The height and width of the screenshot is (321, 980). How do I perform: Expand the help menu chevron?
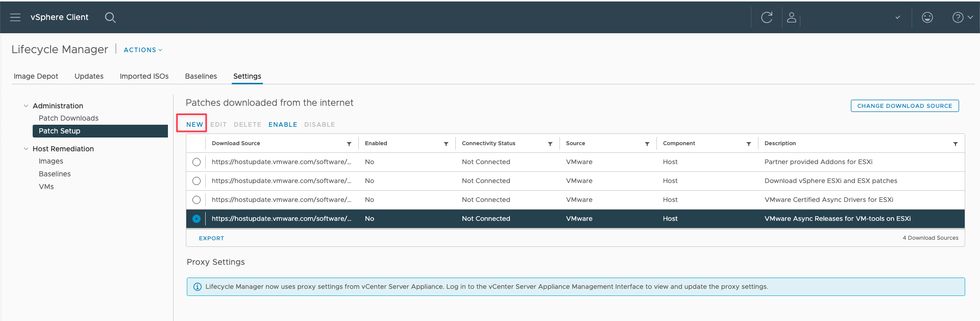(x=970, y=17)
